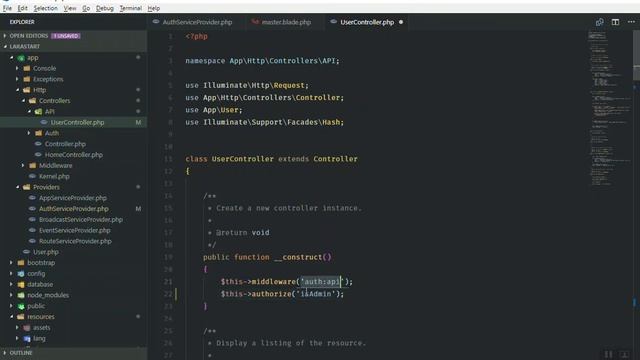This screenshot has height=360, width=640.
Task: Click the Middleware folder icon
Action: (33, 165)
